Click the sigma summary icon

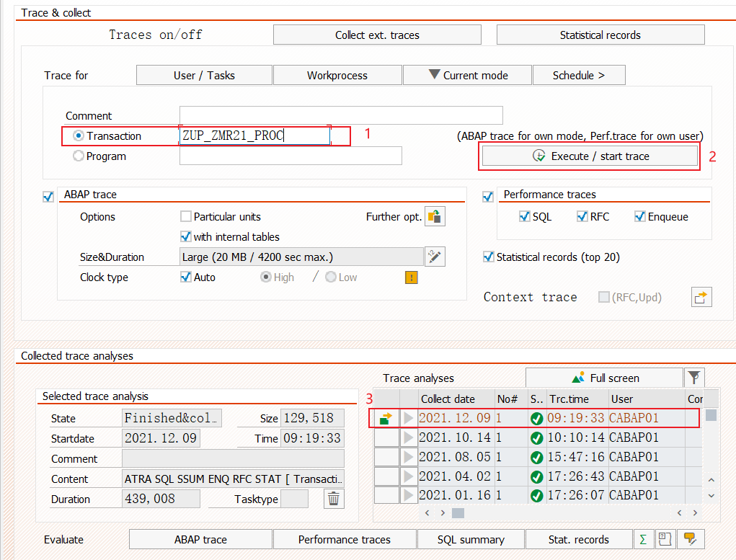(643, 539)
